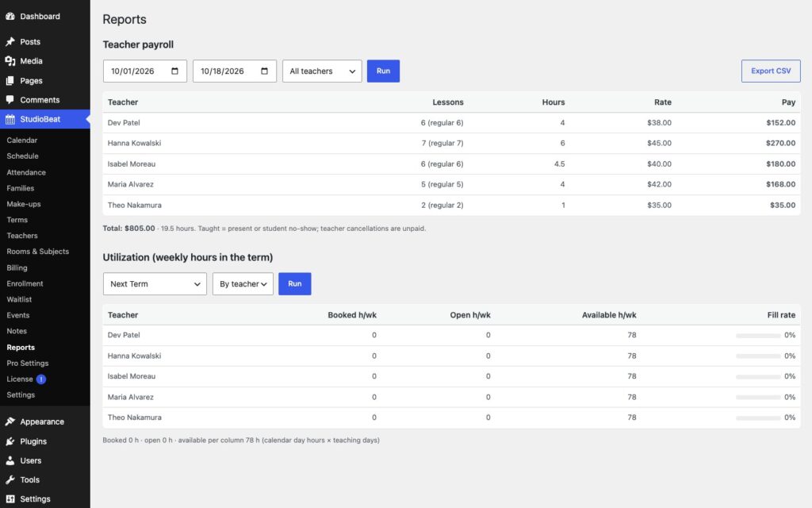
Task: Go to Billing submenu item
Action: [x=17, y=267]
